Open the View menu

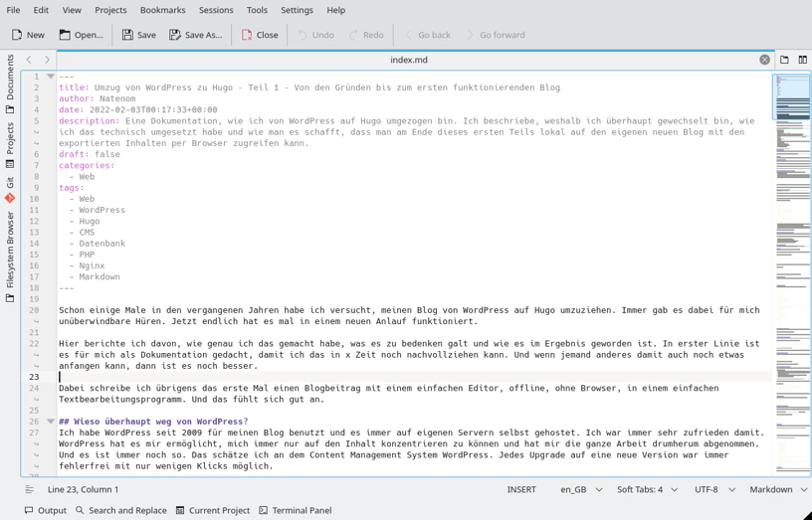click(72, 10)
